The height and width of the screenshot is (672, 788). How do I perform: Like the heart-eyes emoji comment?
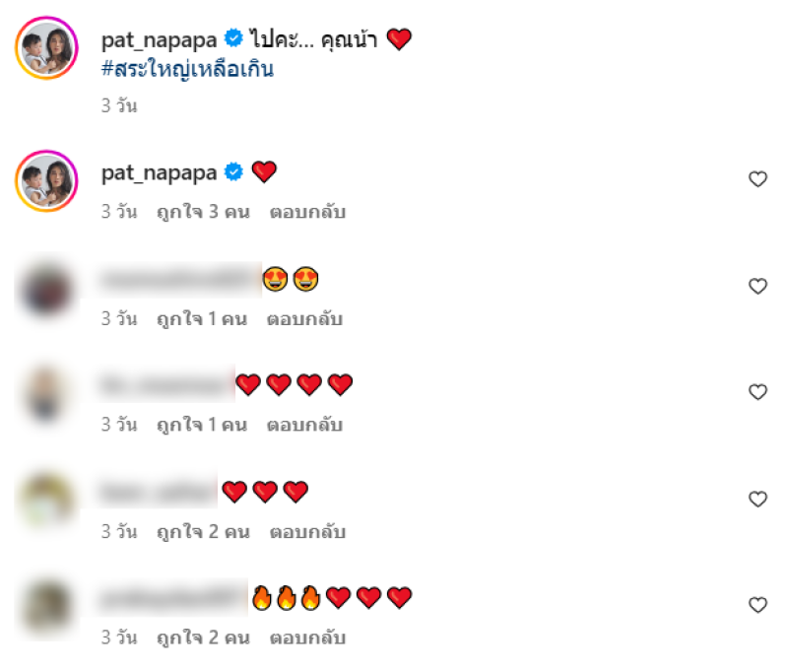point(757,286)
